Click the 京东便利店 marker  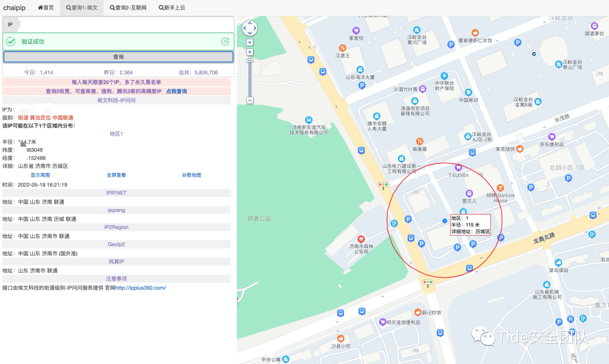(x=551, y=136)
